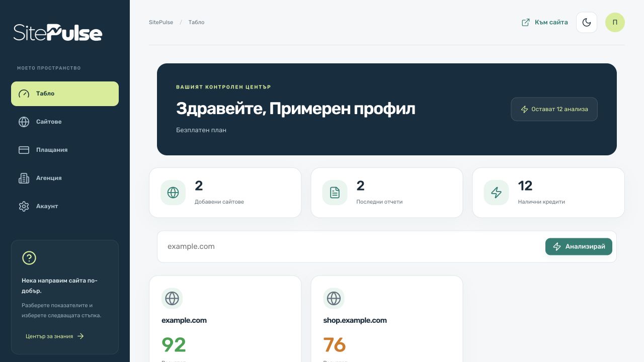The width and height of the screenshot is (644, 362).
Task: Click the SitePulse breadcrumb link
Action: (161, 22)
